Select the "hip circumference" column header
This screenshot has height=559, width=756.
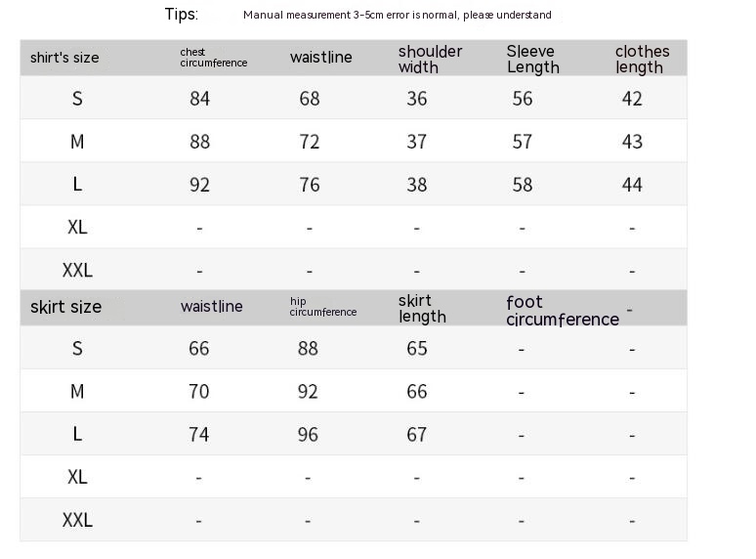pyautogui.click(x=322, y=307)
